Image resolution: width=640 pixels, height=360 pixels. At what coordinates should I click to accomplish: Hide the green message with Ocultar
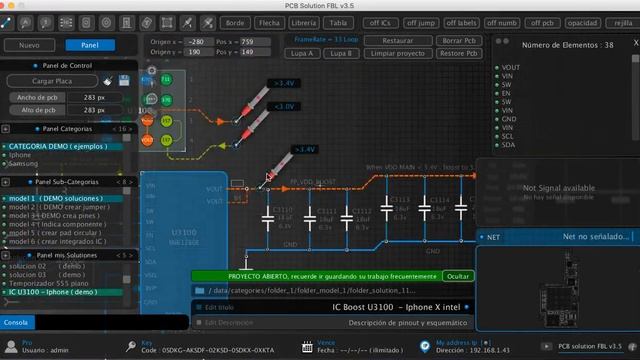(x=458, y=276)
